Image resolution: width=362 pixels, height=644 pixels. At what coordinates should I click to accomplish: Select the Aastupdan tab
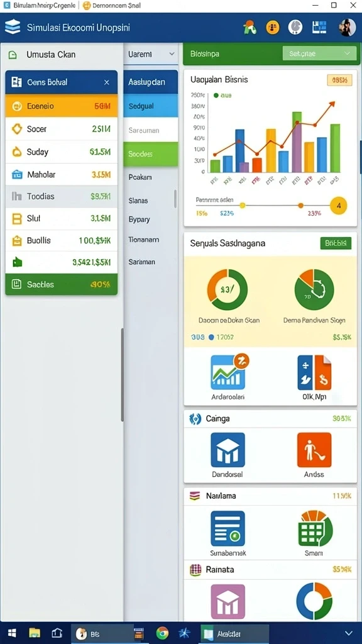point(151,82)
